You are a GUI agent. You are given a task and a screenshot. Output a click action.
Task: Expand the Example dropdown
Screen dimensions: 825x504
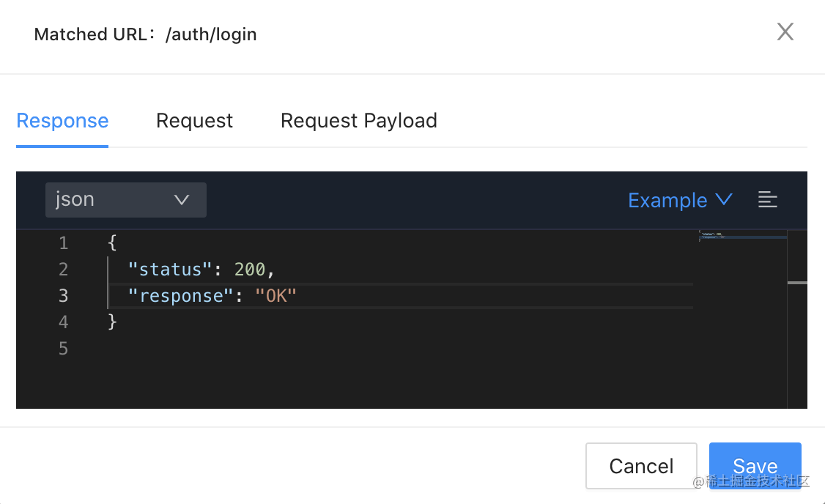[x=680, y=200]
